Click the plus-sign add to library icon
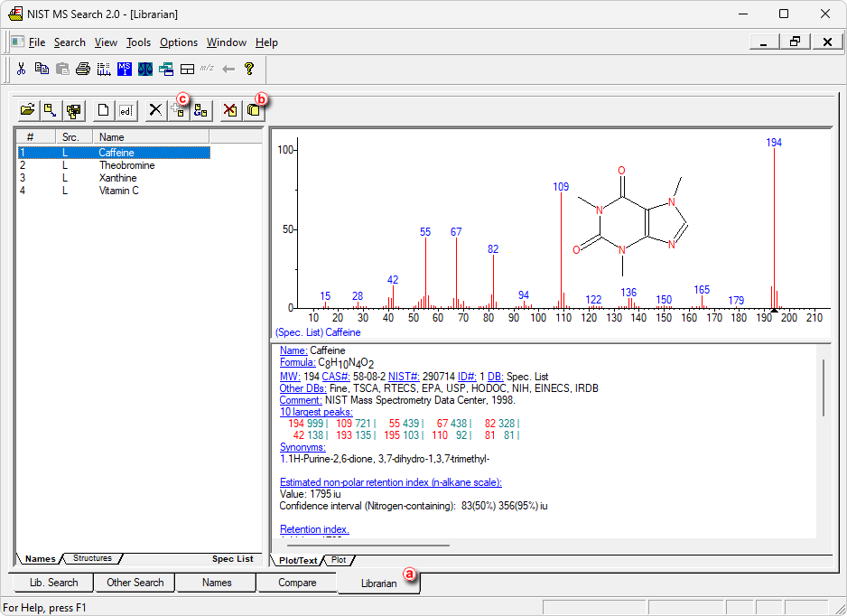This screenshot has height=616, width=847. pyautogui.click(x=178, y=110)
